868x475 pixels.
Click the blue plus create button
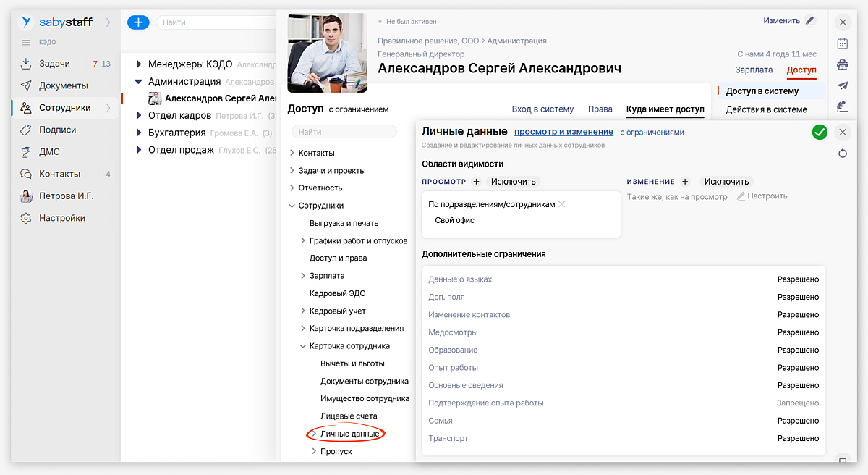click(138, 22)
